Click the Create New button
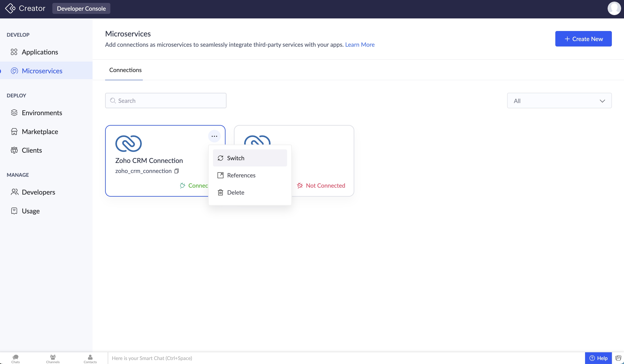The height and width of the screenshot is (364, 624). [583, 39]
